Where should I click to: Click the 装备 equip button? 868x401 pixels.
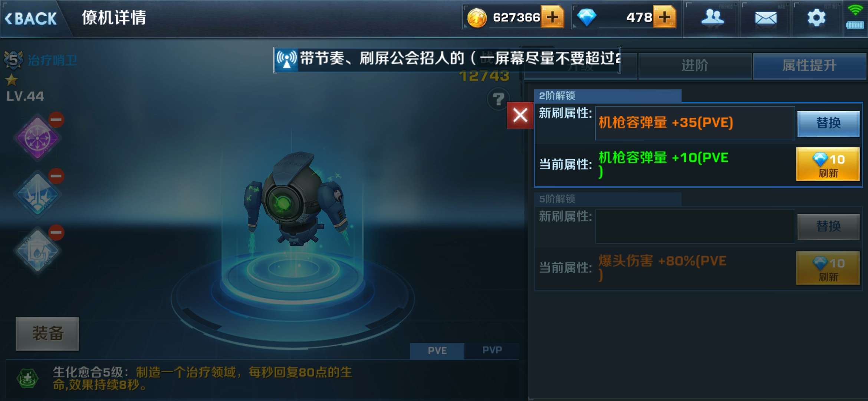[x=47, y=333]
